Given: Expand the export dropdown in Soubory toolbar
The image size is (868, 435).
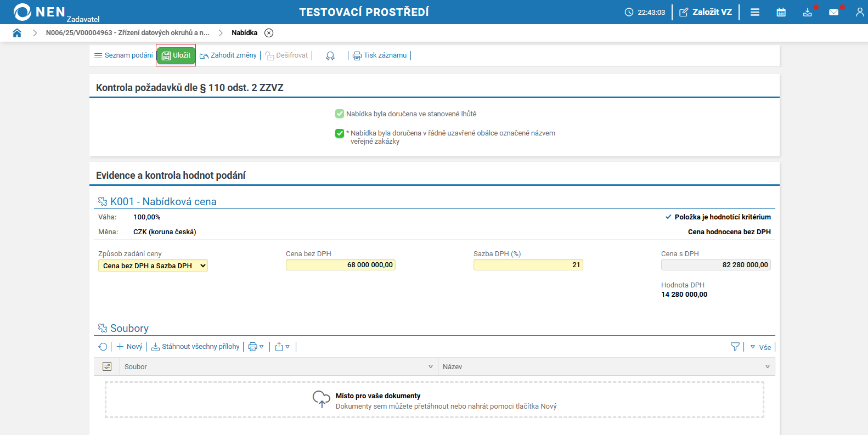Looking at the screenshot, I should [283, 347].
